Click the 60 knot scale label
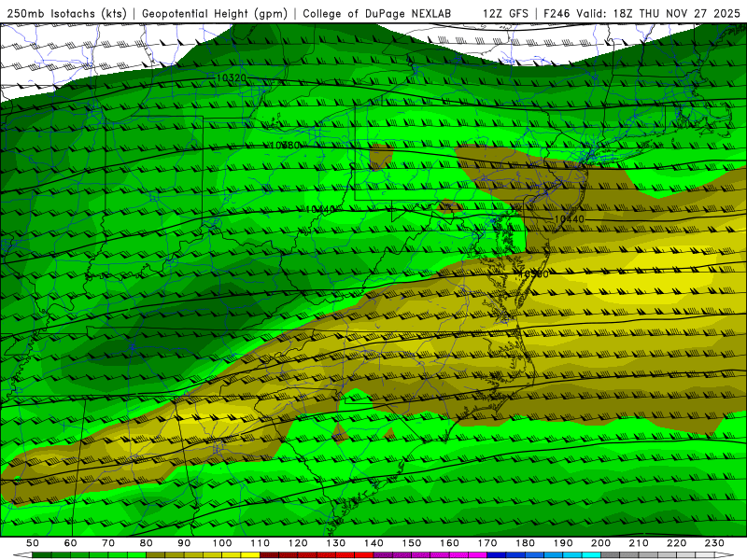 (71, 543)
